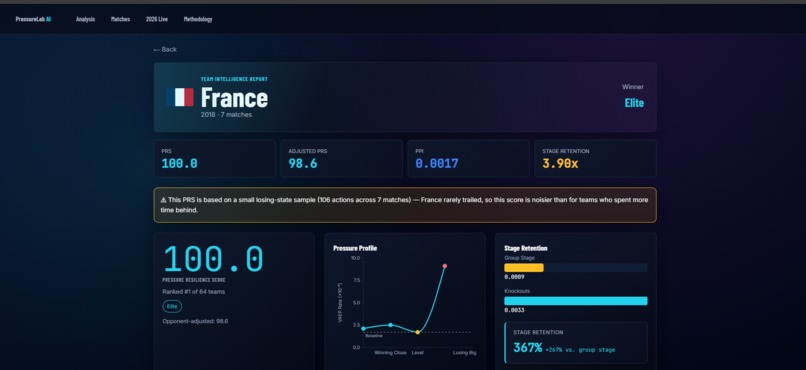Click the Group Stage value 0.0009
Screen dimensions: 806x370
click(x=515, y=277)
